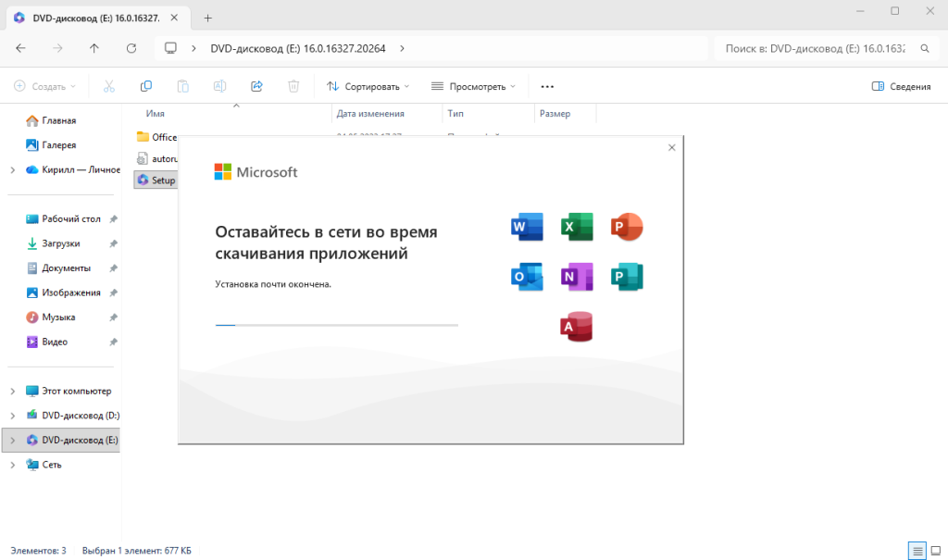
Task: Refresh the current folder
Action: pos(131,48)
